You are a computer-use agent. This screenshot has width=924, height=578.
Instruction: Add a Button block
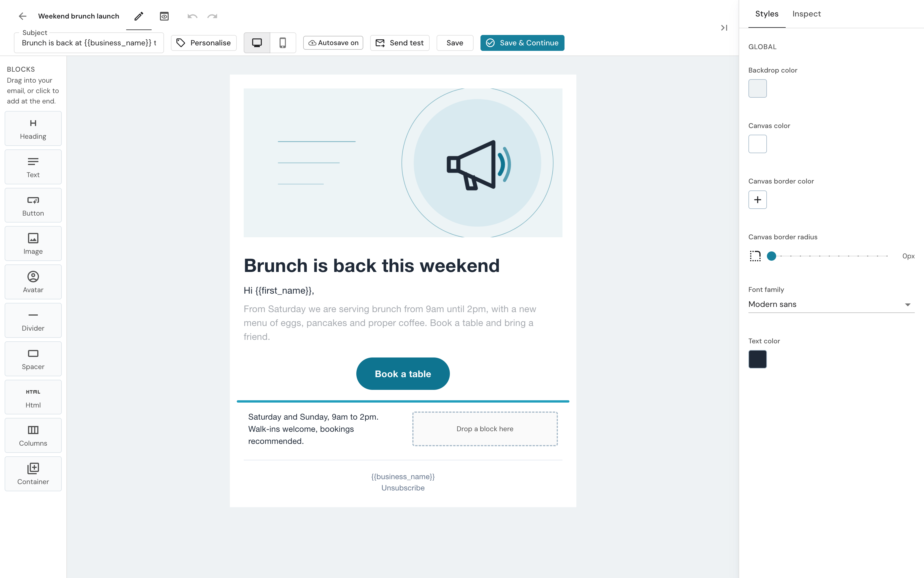pos(33,205)
